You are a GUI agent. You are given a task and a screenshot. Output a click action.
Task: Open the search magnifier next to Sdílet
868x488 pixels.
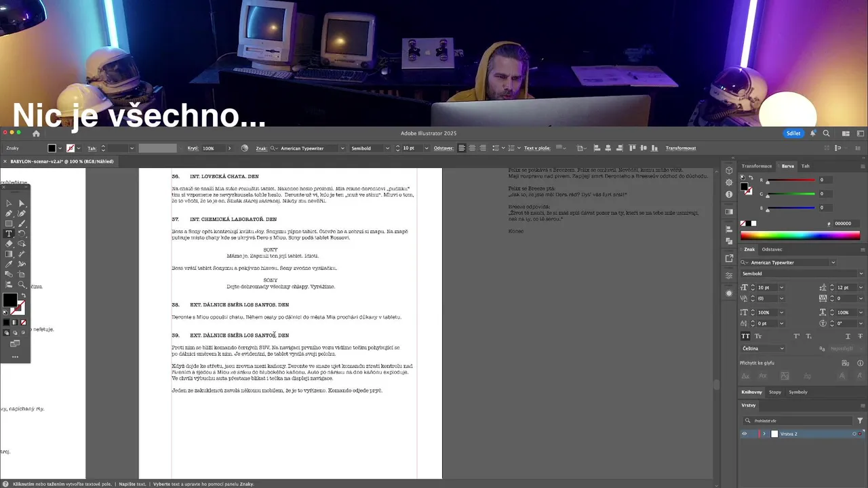826,134
